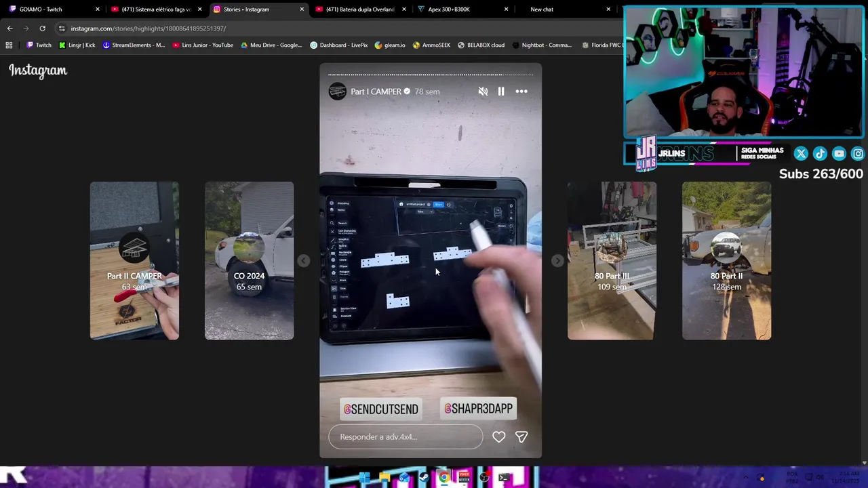Open site information icon in address bar

(x=62, y=28)
